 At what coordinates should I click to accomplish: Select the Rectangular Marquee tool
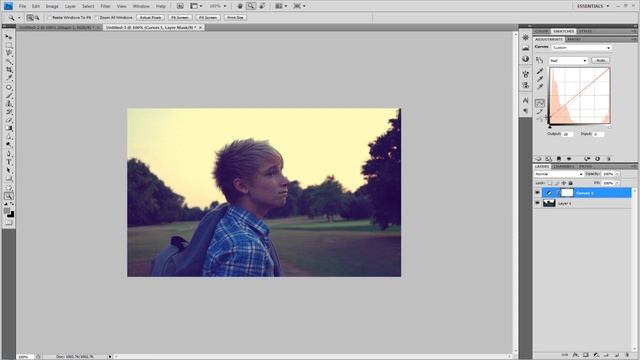point(9,45)
